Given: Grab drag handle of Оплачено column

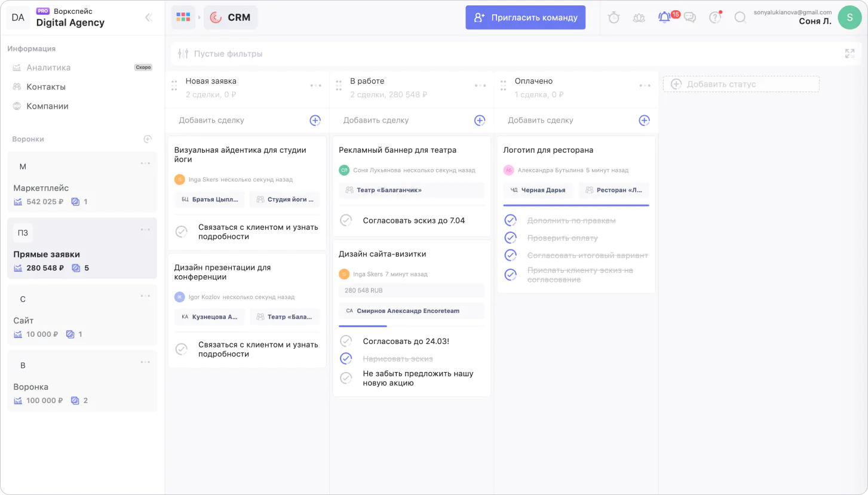Looking at the screenshot, I should pos(504,85).
